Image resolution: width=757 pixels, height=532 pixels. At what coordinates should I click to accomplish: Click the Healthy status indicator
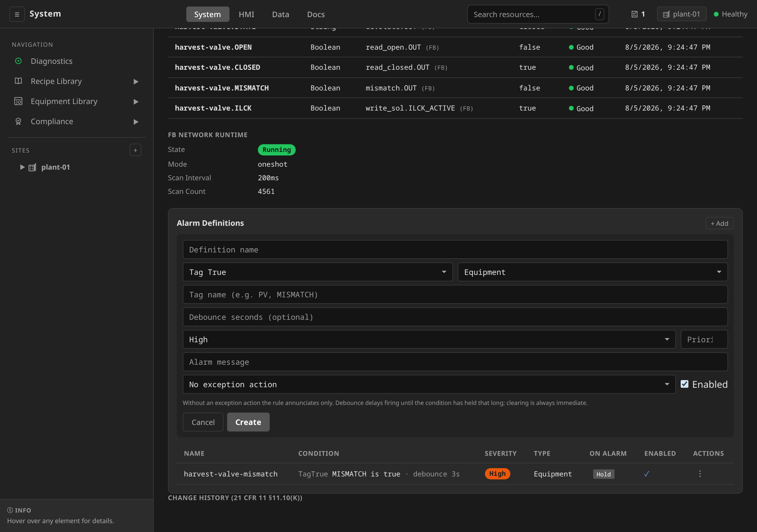(730, 14)
